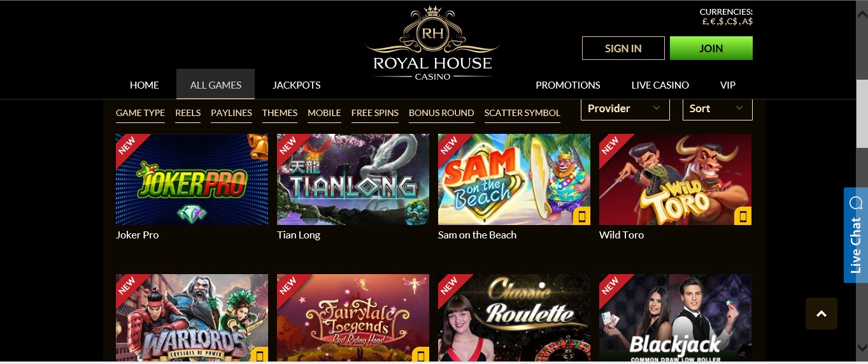Click the green JOIN button

tap(711, 48)
